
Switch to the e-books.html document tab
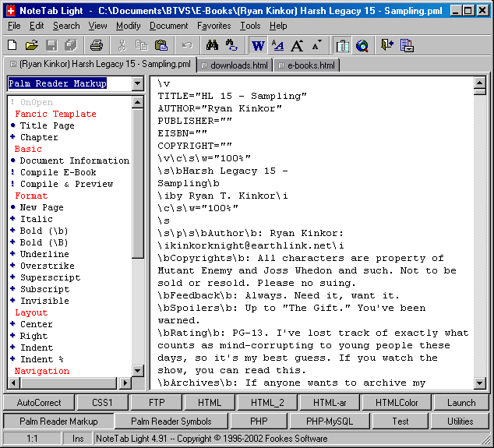[306, 65]
